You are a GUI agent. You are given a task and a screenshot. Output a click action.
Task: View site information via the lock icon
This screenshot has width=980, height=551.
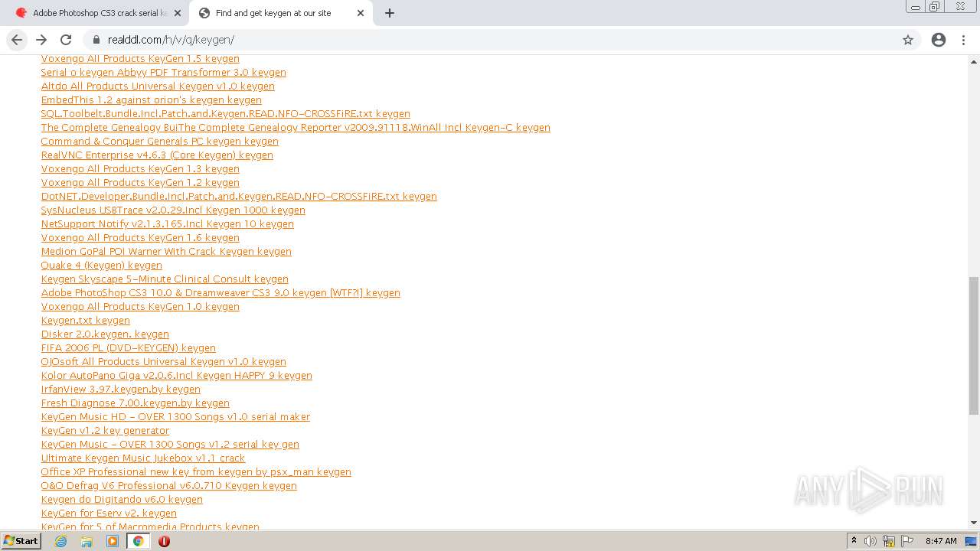click(96, 40)
